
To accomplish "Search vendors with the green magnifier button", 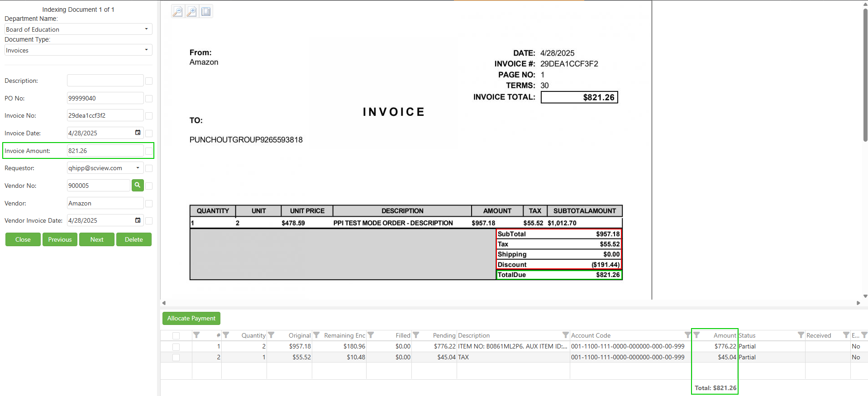I will pos(138,185).
